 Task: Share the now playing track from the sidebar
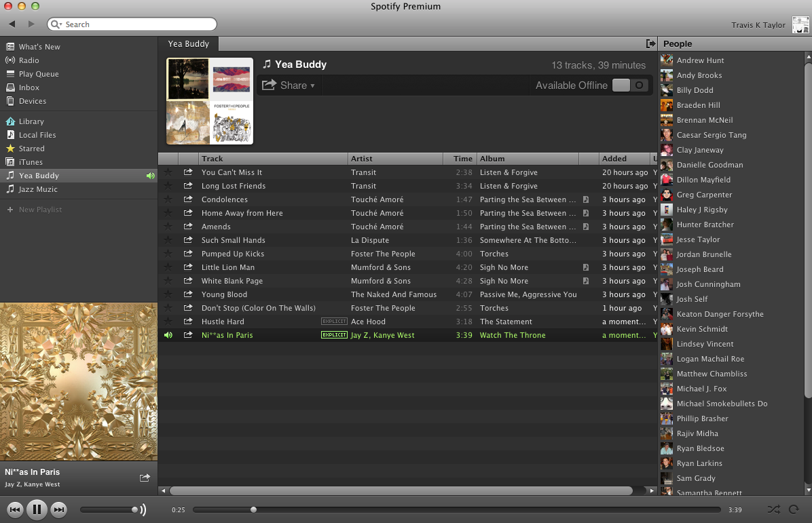coord(145,478)
